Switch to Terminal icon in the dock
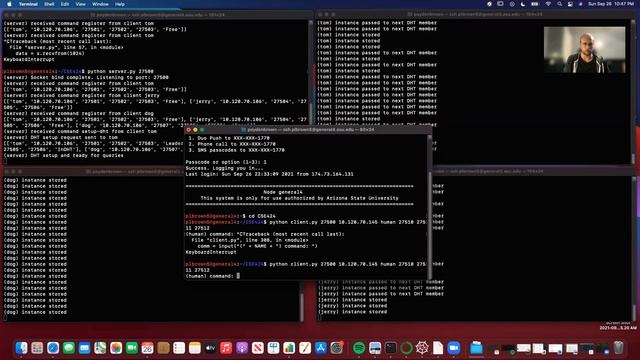 [x=391, y=348]
